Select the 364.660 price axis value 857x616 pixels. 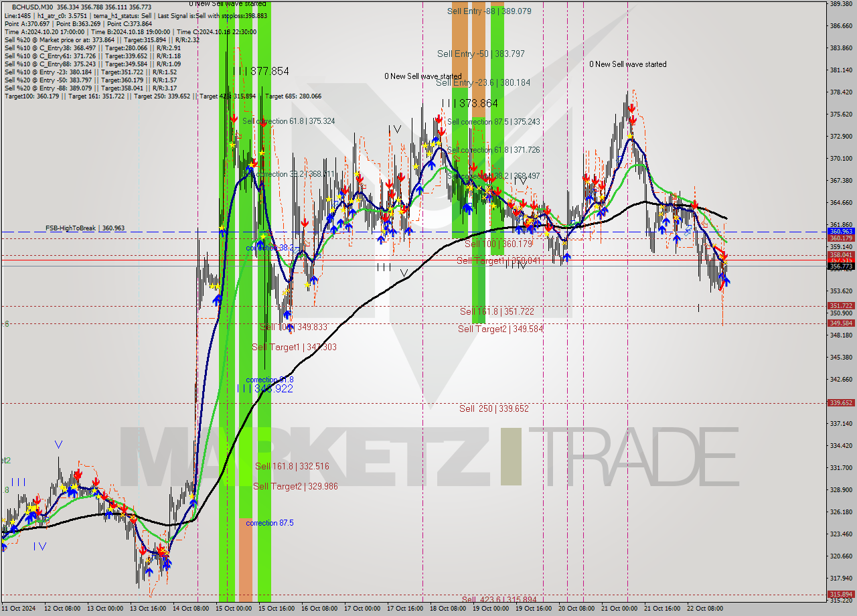tap(842, 202)
